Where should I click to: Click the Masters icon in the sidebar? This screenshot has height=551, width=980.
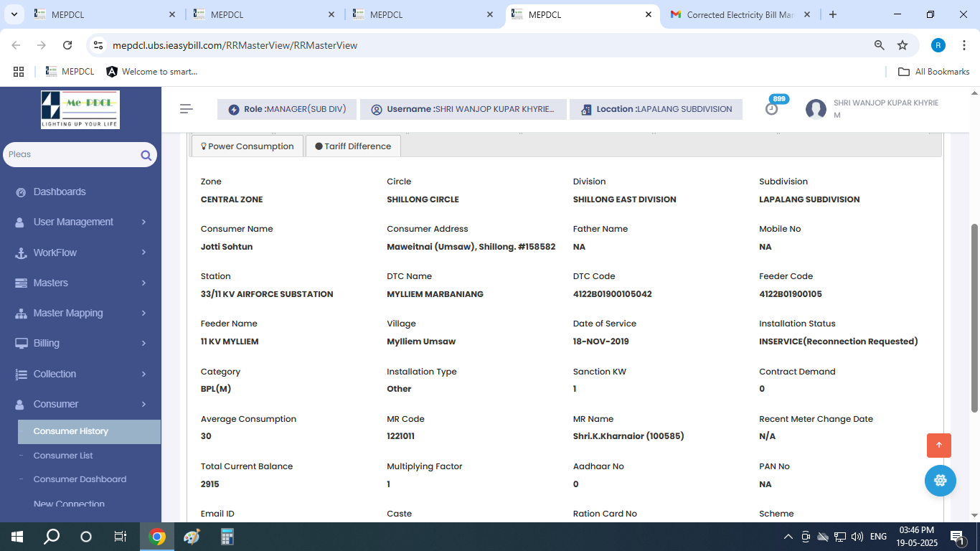coord(20,283)
